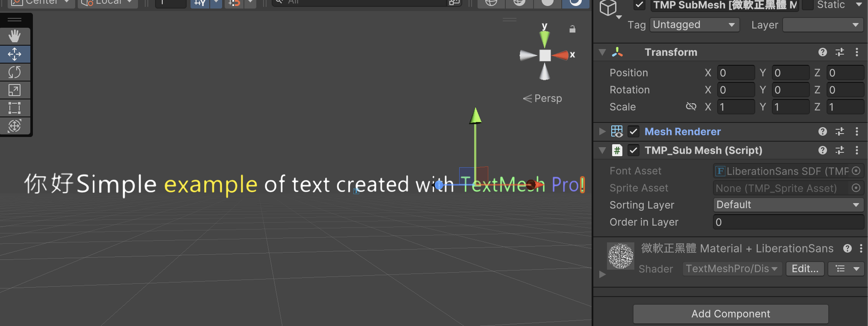
Task: Open the GameObject icon picker cube
Action: tap(609, 8)
